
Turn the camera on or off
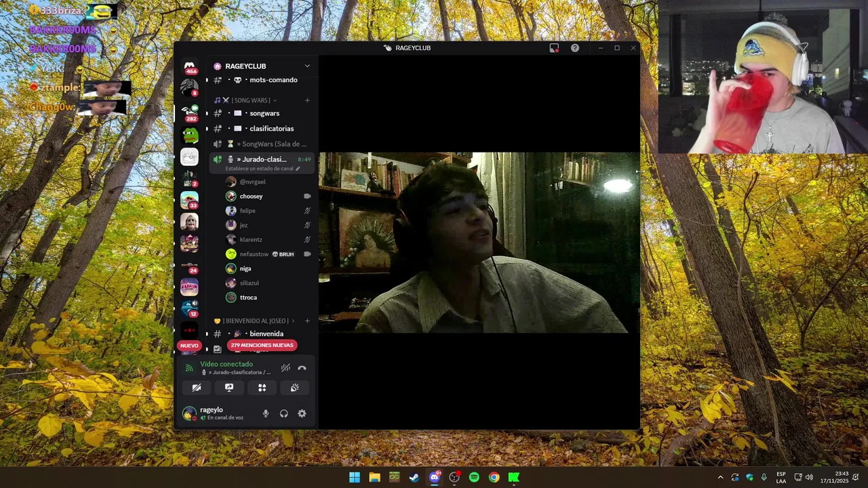tap(197, 388)
